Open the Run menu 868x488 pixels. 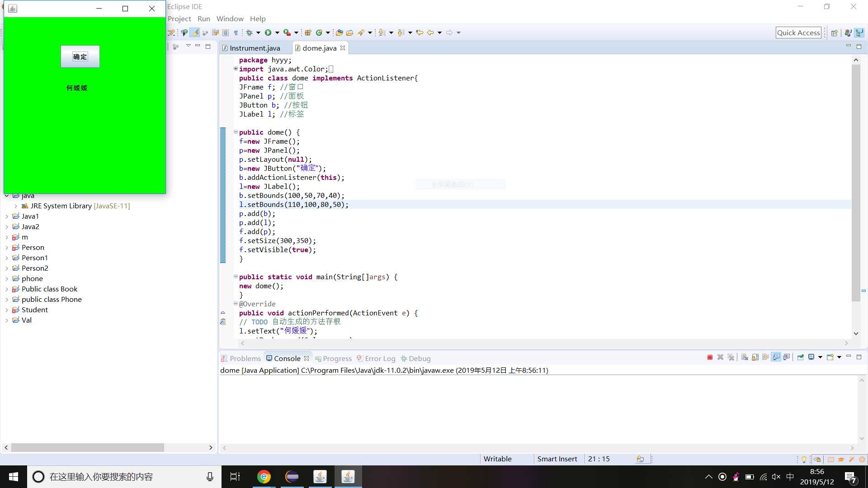(204, 19)
